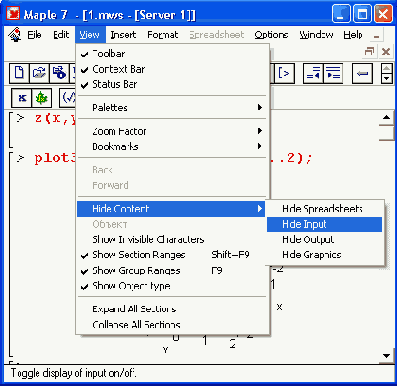Click the Back arrow toolbar icon
The width and height of the screenshot is (397, 386).
362,73
